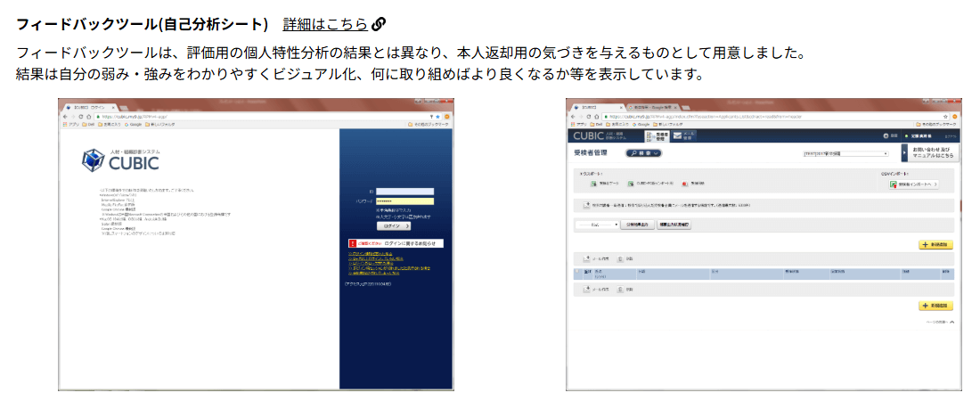Screen dimensions: 980x401
Task: Click the ページの先頭へ up-arrow link
Action: pyautogui.click(x=939, y=323)
